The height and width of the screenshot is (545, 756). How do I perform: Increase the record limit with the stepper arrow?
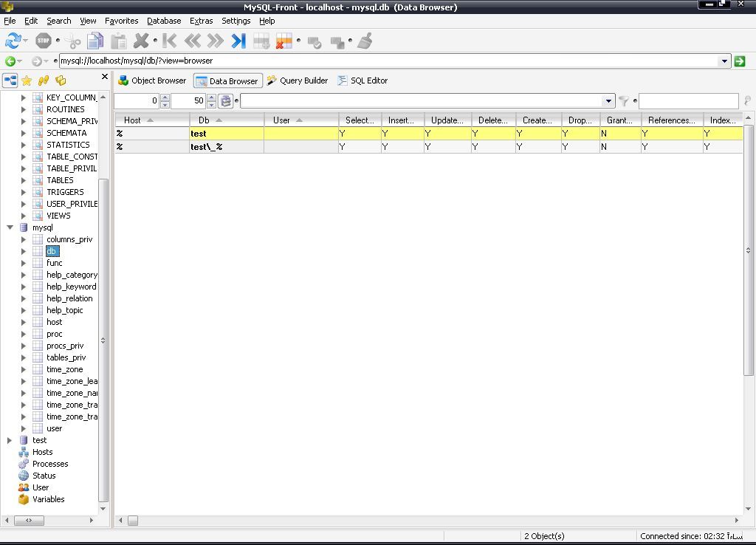[210, 98]
